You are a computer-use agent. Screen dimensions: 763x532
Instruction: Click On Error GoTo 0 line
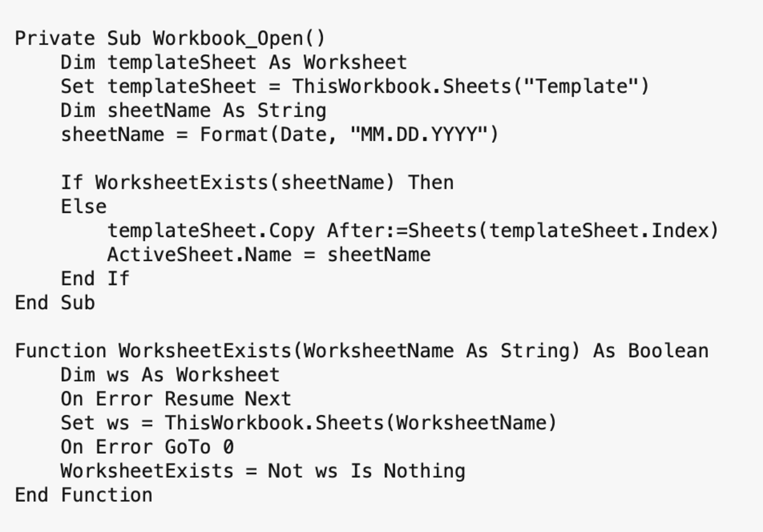tap(148, 447)
